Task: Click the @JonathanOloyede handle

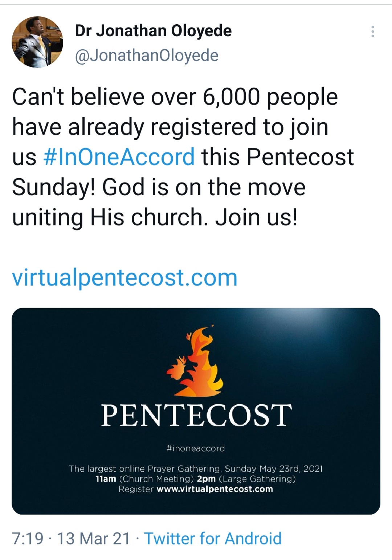Action: [147, 56]
